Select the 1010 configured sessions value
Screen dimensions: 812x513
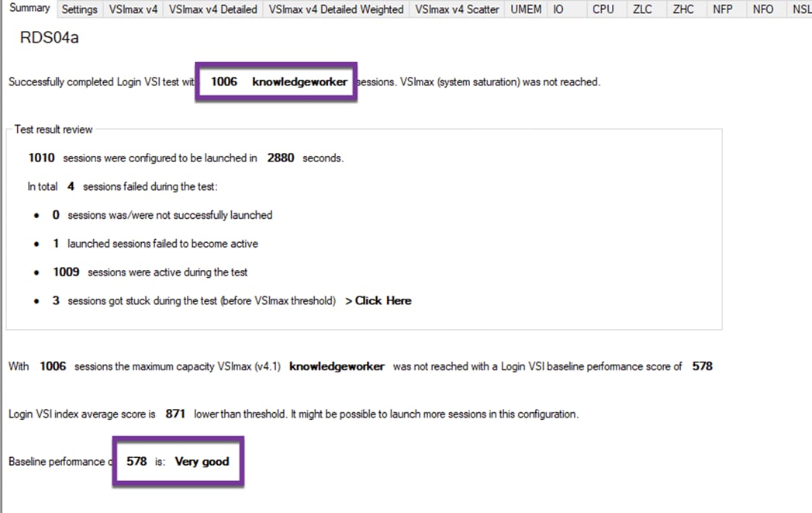coord(41,158)
